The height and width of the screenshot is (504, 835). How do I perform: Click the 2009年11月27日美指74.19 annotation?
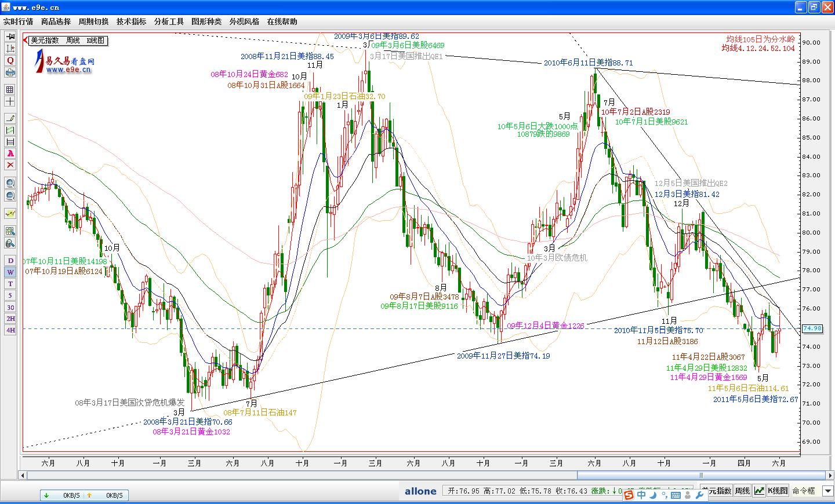[503, 356]
